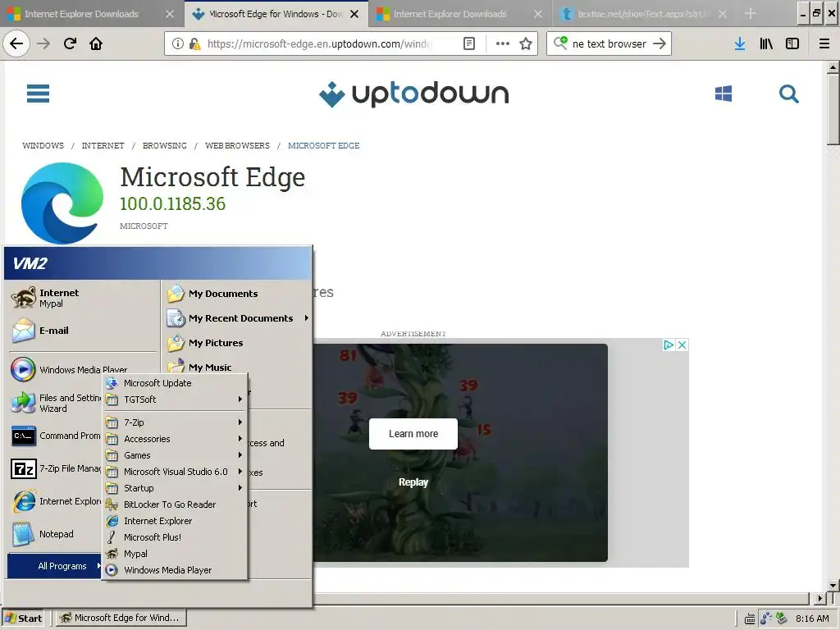Expand the Startup program folder
This screenshot has width=840, height=630.
(x=176, y=488)
